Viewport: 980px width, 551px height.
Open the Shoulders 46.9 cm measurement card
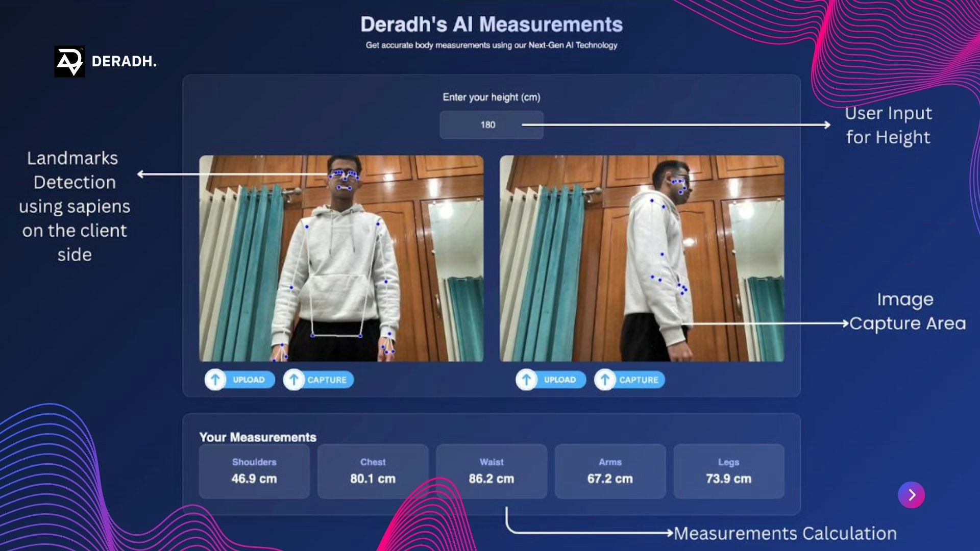pyautogui.click(x=254, y=471)
